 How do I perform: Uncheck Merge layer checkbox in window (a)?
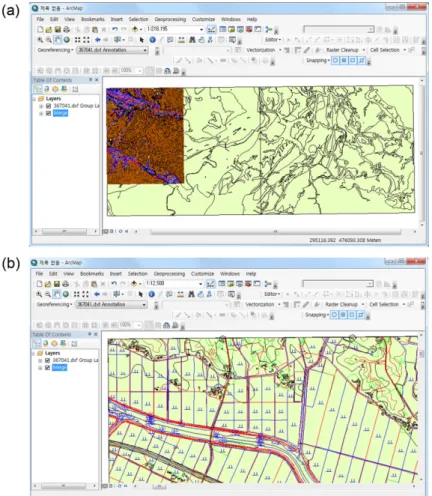point(48,113)
